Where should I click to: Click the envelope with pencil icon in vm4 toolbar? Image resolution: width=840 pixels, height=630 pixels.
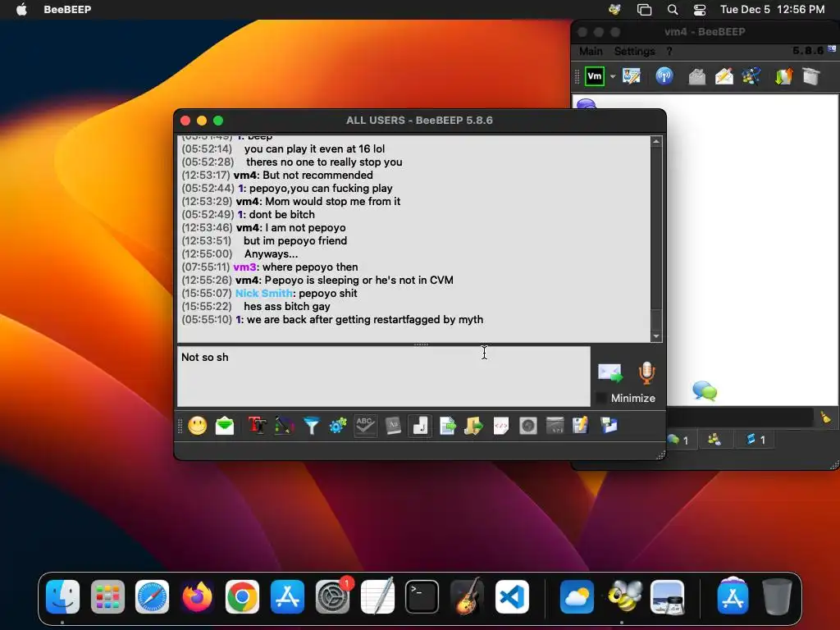point(724,76)
